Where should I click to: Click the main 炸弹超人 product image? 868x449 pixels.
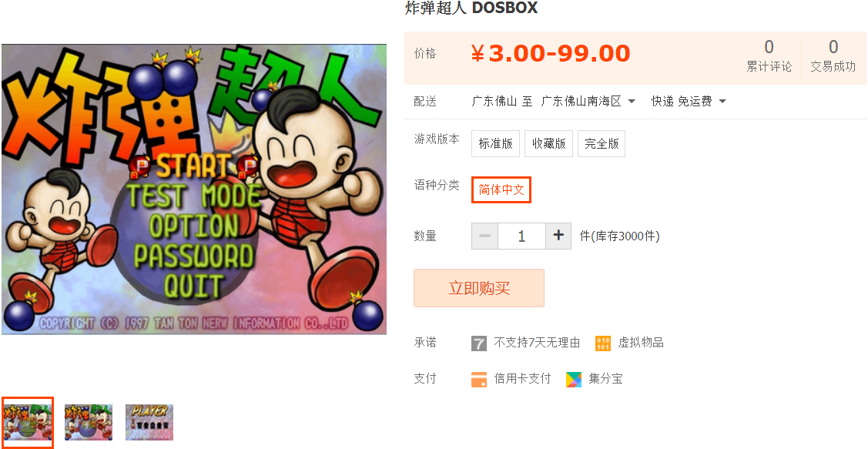[194, 189]
